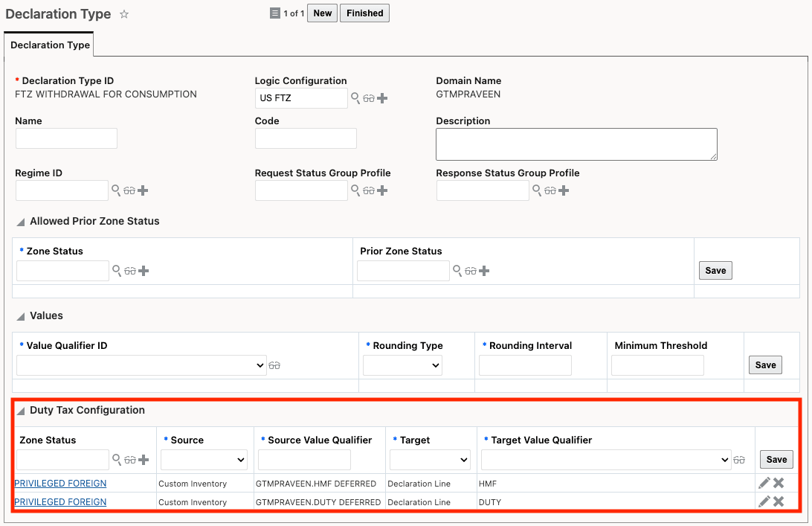Viewport: 812px width, 526px height.
Task: Select the Declaration Type tab
Action: click(x=50, y=45)
